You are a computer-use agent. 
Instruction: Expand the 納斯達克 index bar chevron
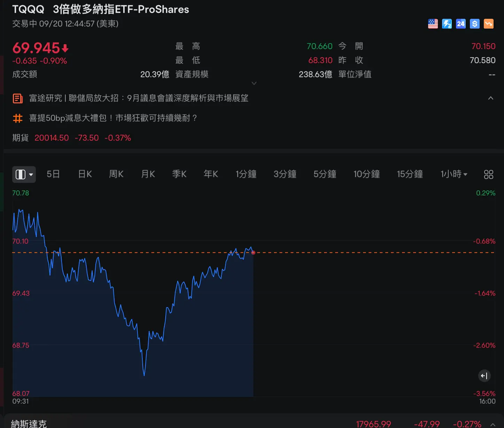click(x=493, y=425)
